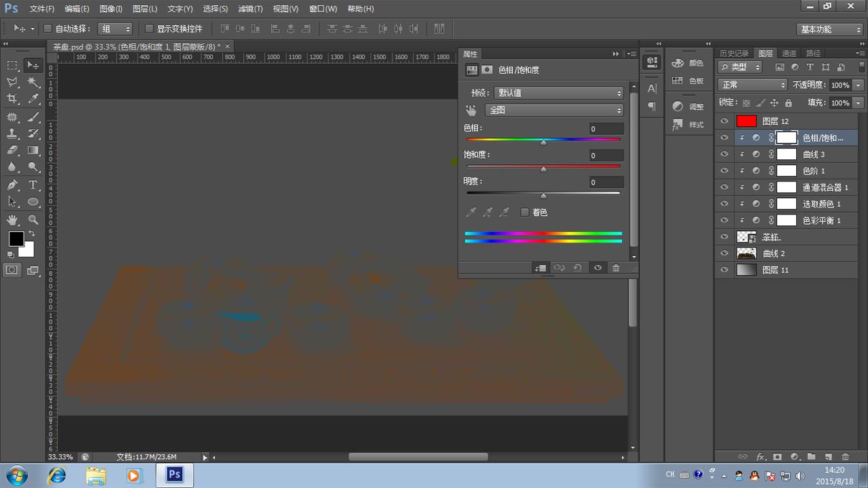The height and width of the screenshot is (488, 868).
Task: Select the Magic Wand tool
Action: (33, 83)
